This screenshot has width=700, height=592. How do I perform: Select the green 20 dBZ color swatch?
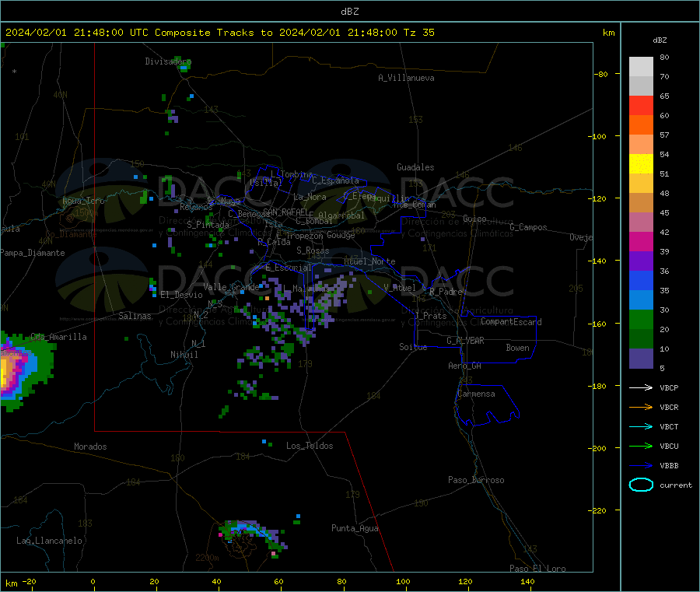click(x=641, y=319)
